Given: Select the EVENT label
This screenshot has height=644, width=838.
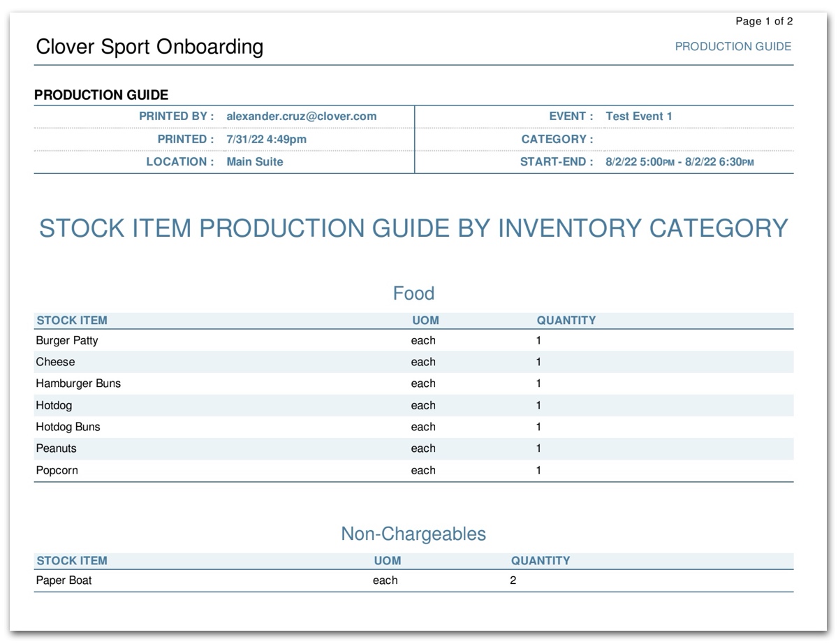Looking at the screenshot, I should 571,117.
